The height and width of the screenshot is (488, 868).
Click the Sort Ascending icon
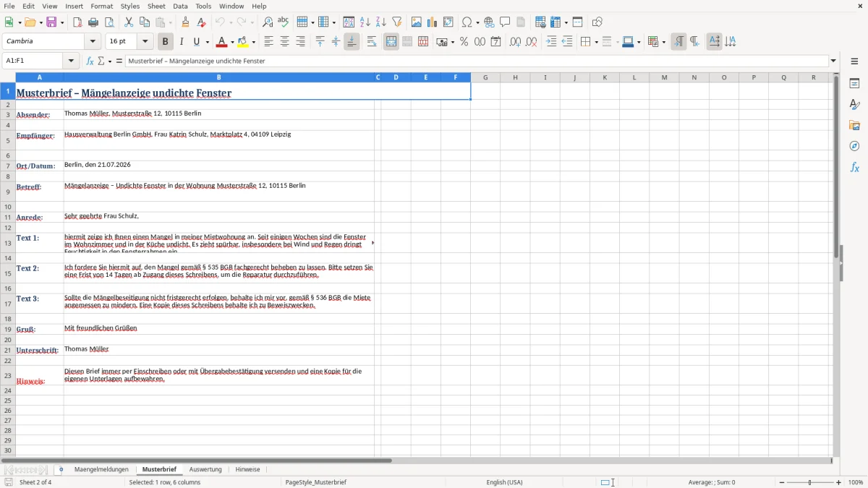click(365, 22)
